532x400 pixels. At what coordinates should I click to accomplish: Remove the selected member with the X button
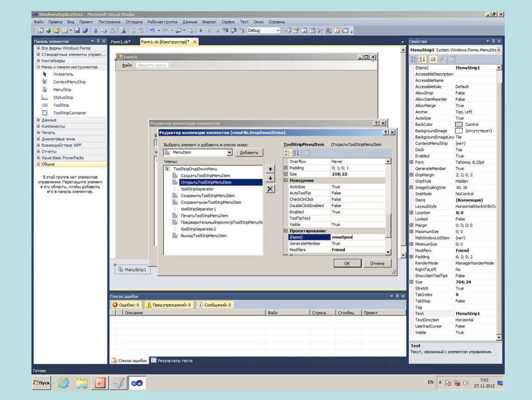270,189
